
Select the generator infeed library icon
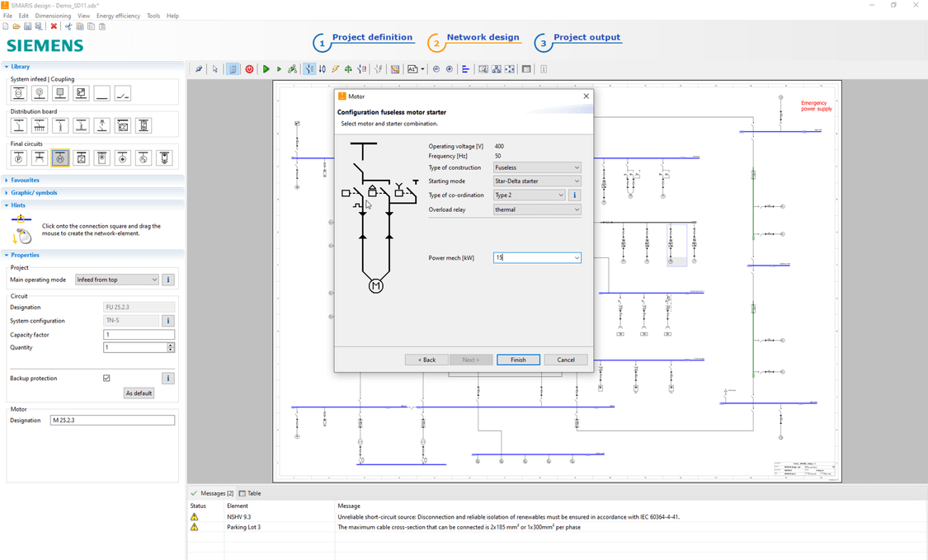[x=40, y=93]
